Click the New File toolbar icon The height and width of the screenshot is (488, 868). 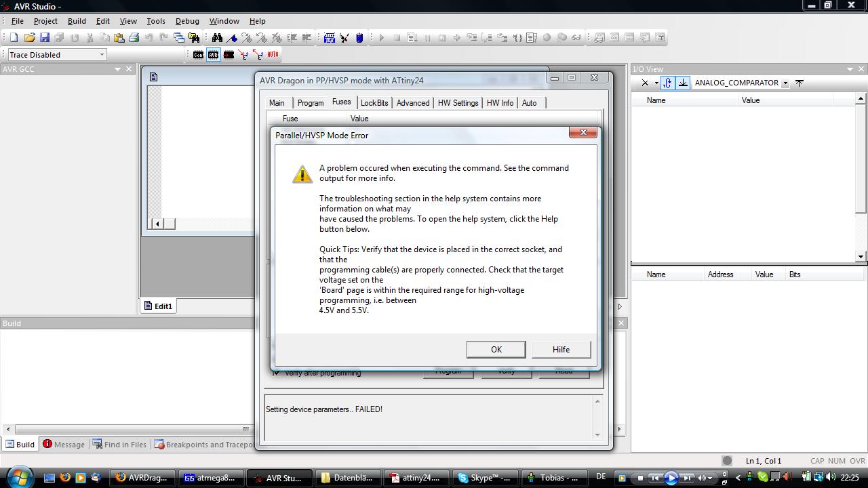coord(14,38)
